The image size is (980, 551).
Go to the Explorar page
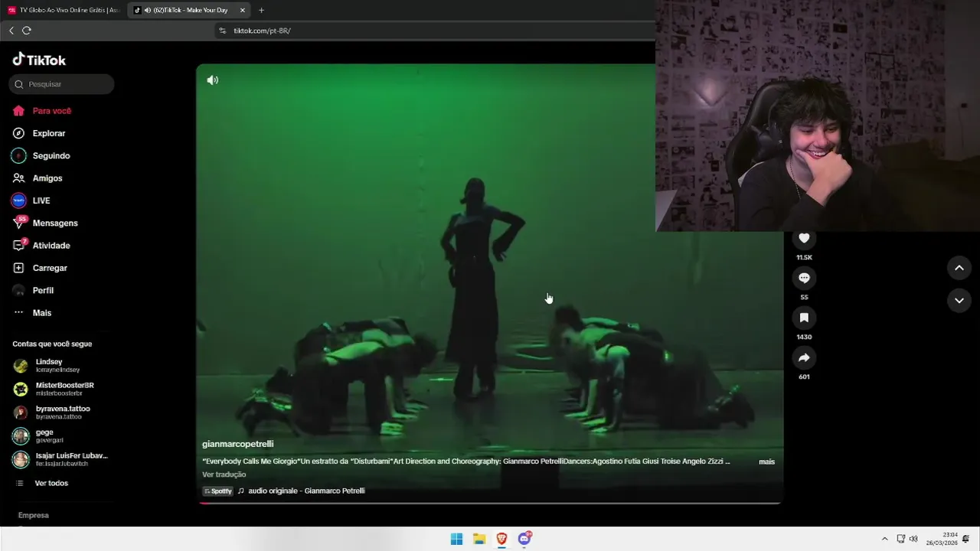click(x=48, y=133)
